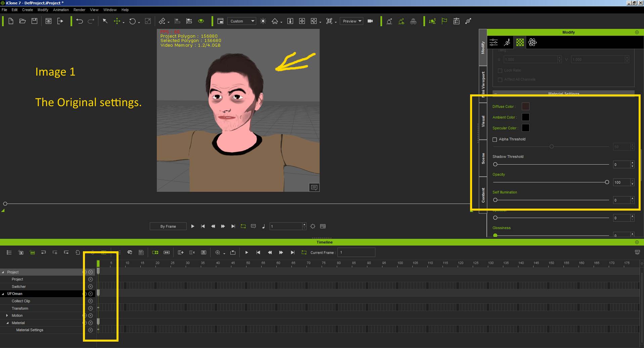Viewport: 644px width, 348px height.
Task: Play from the timeline toolbar
Action: [x=246, y=252]
